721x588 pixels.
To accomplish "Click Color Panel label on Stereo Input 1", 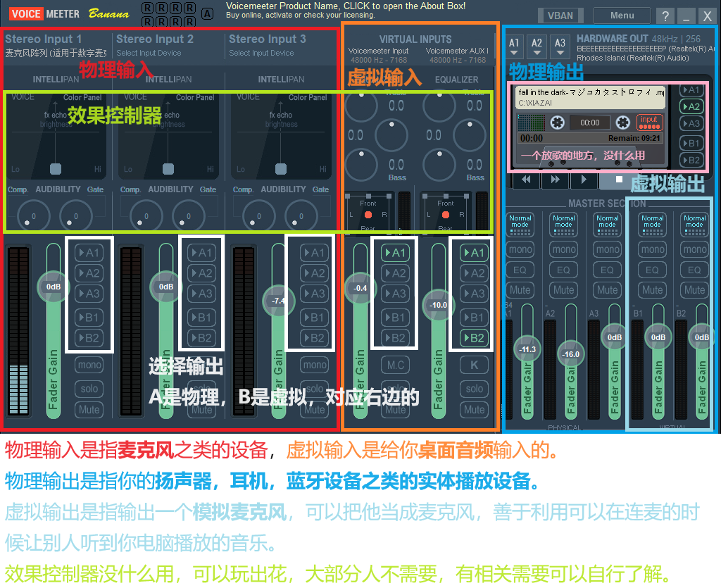I will tap(82, 97).
